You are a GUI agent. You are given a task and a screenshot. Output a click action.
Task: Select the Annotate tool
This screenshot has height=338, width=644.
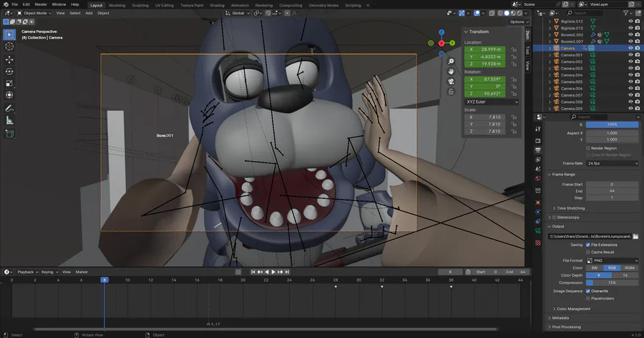coord(9,109)
